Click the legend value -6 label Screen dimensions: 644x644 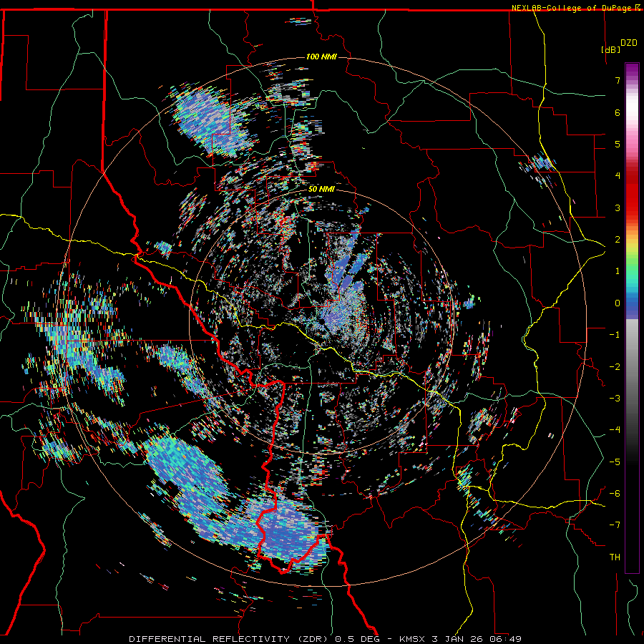pos(615,494)
